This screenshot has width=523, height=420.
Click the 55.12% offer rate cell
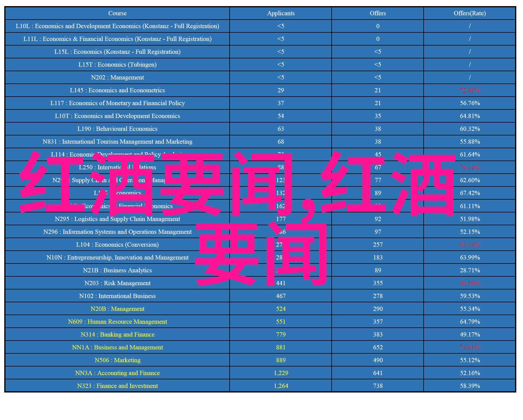470,360
